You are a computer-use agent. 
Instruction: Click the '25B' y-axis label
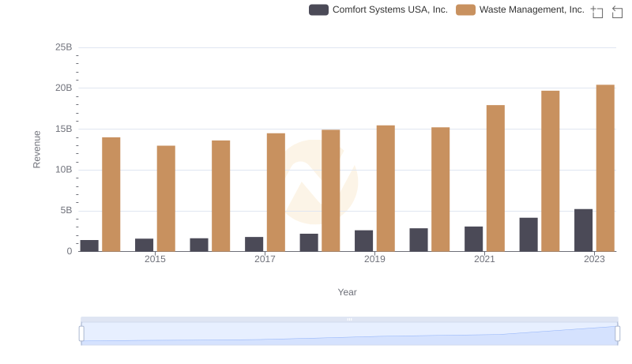point(64,47)
